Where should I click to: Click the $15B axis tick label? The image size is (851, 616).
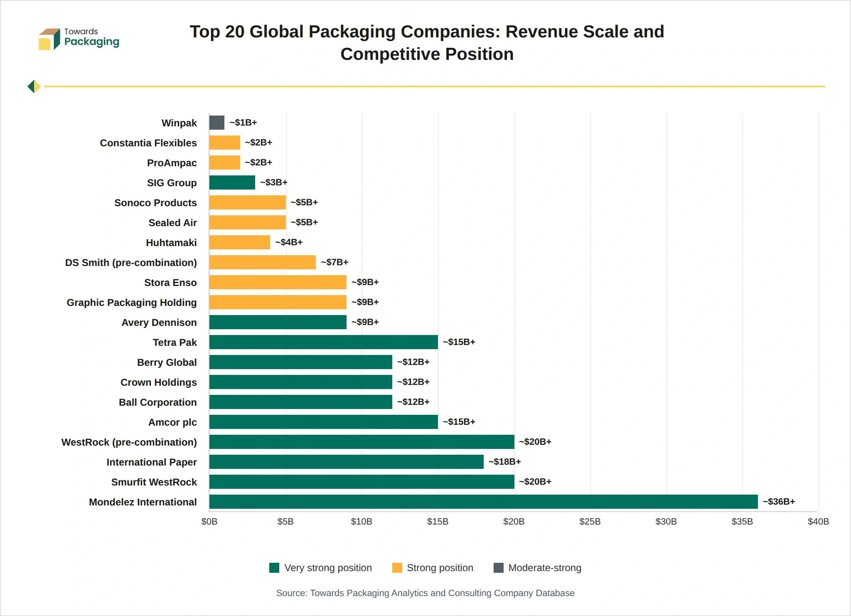[438, 522]
